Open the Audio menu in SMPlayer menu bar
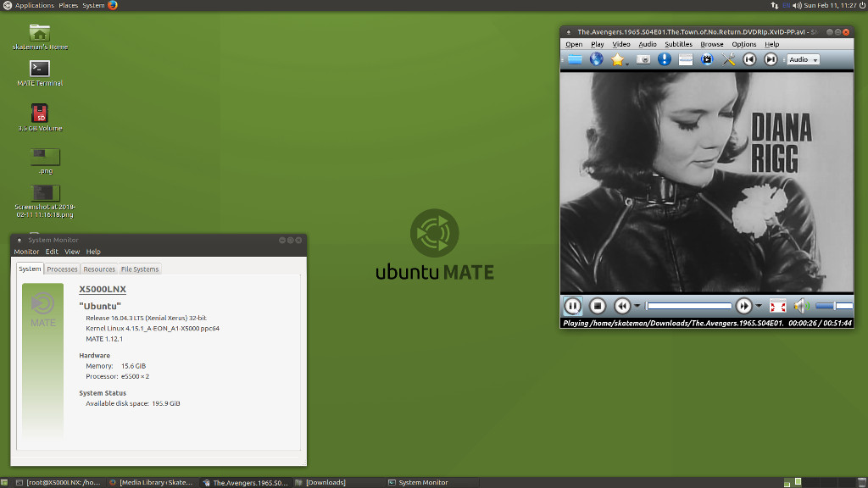The height and width of the screenshot is (488, 868). (647, 44)
